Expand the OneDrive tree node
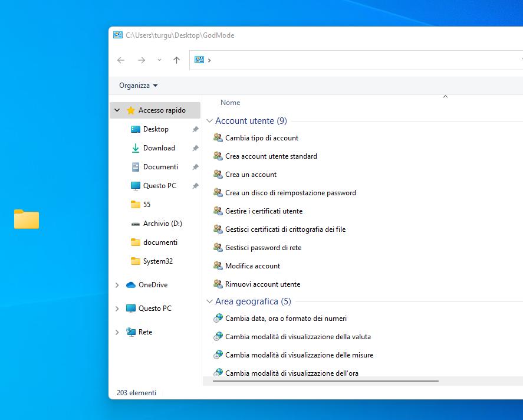 tap(117, 285)
